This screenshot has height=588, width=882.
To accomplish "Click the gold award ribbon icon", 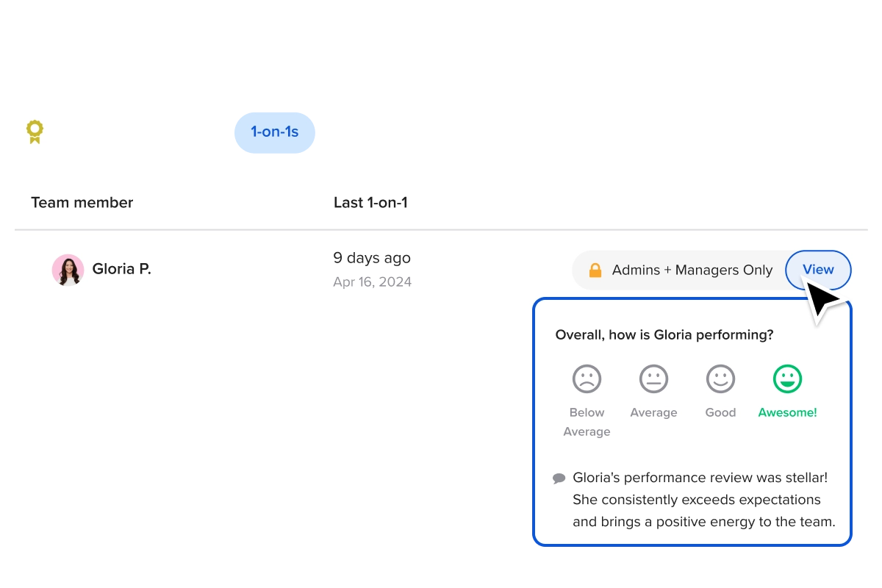I will point(35,132).
